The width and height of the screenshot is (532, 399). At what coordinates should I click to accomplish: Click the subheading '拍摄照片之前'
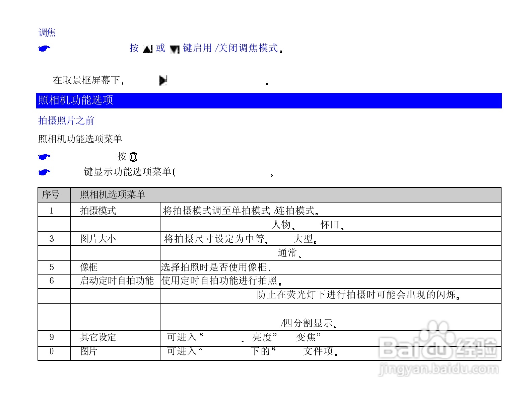click(66, 121)
